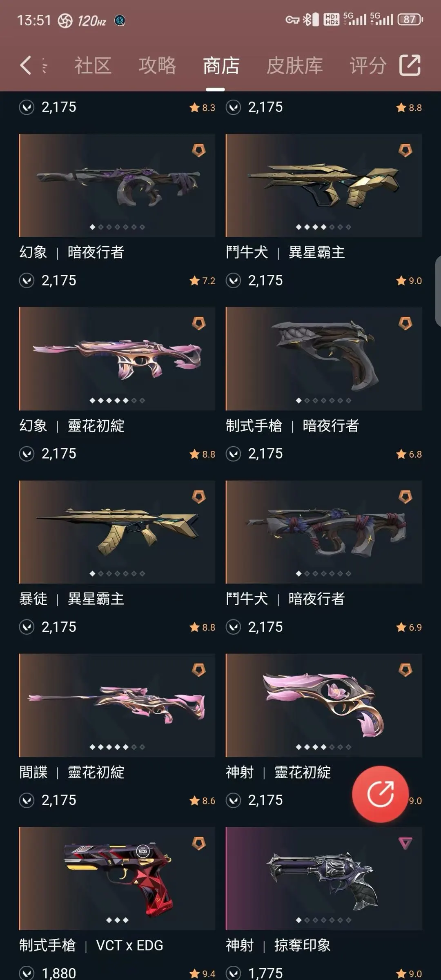Open the share icon in top bar
Viewport: 441px width, 980px height.
pyautogui.click(x=410, y=65)
